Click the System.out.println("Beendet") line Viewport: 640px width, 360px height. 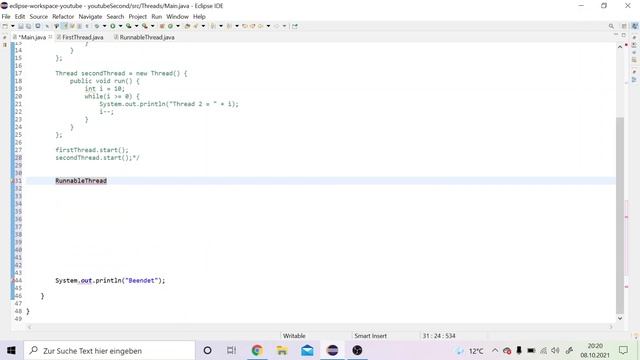pos(110,280)
